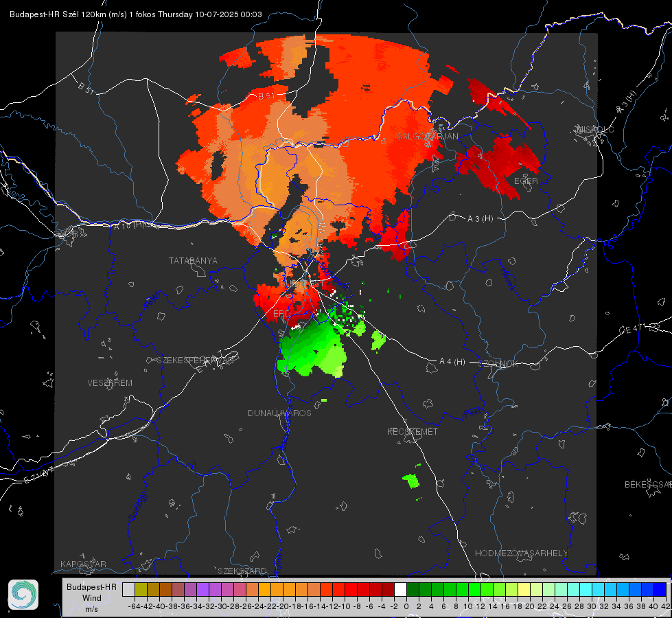Pick the darkest green swatch next to white
This screenshot has height=618, width=672.
pyautogui.click(x=413, y=589)
